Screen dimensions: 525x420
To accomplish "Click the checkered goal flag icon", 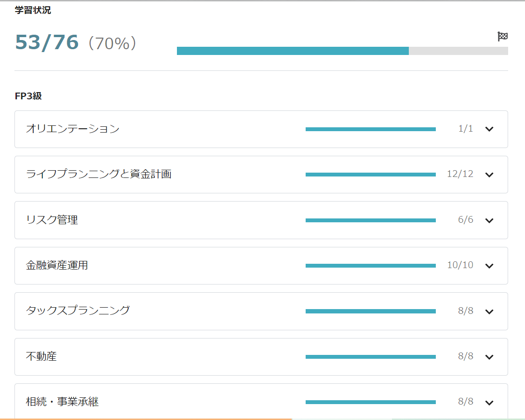I will (x=502, y=37).
